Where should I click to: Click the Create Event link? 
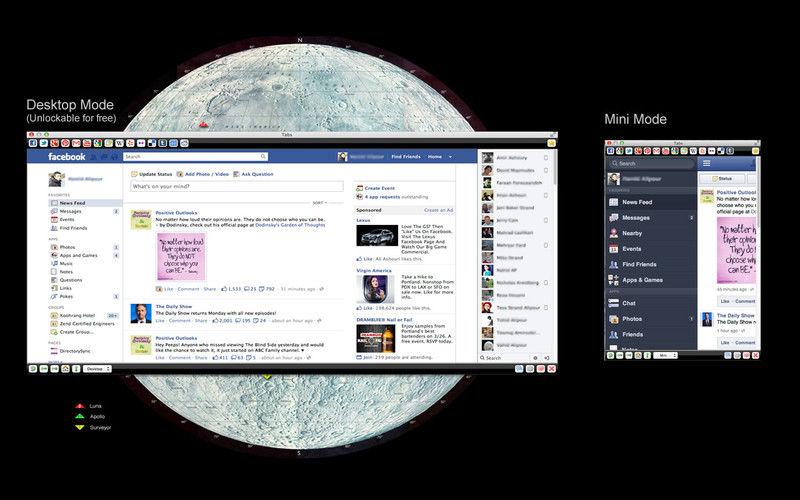381,188
